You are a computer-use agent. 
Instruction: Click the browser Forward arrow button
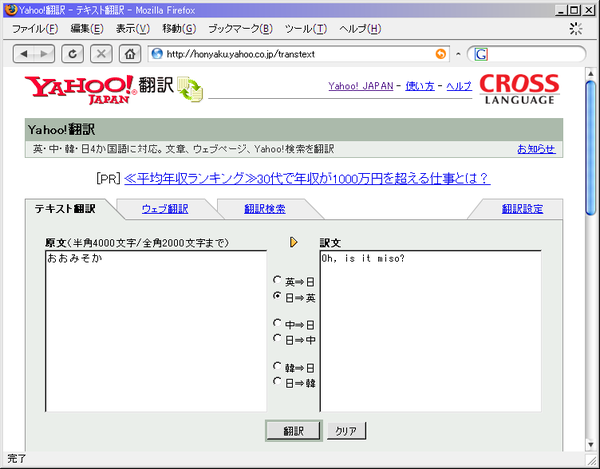pos(44,54)
